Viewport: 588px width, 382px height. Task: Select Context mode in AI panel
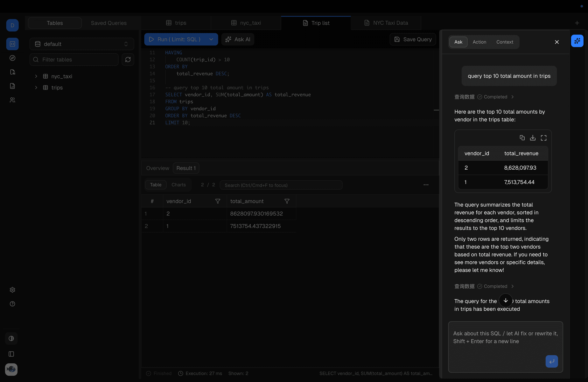pyautogui.click(x=505, y=42)
